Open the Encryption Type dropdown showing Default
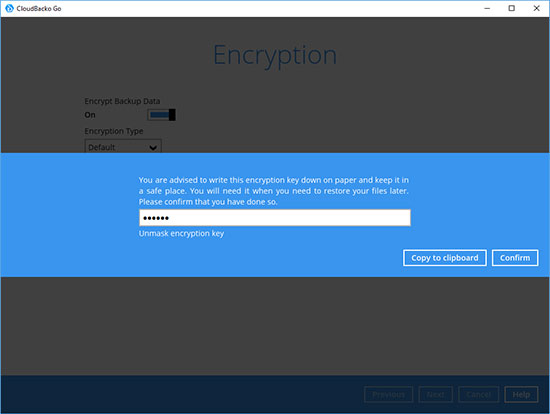This screenshot has height=414, width=550. pyautogui.click(x=123, y=147)
